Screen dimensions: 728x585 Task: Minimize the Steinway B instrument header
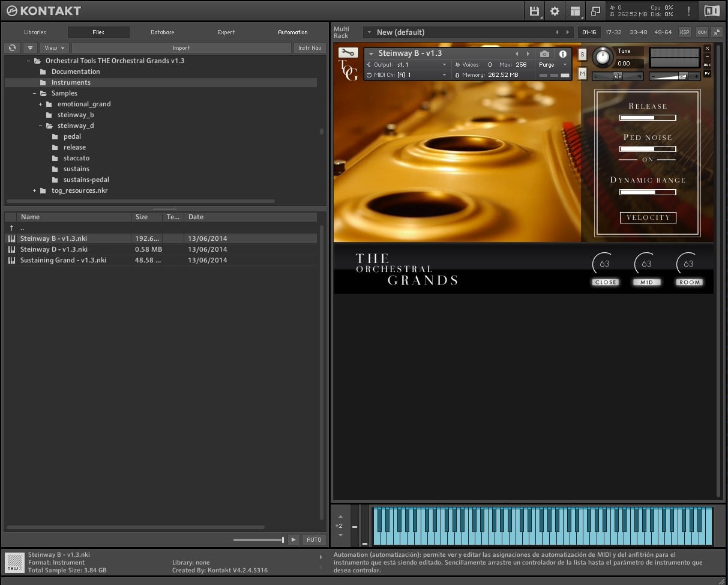coord(707,56)
